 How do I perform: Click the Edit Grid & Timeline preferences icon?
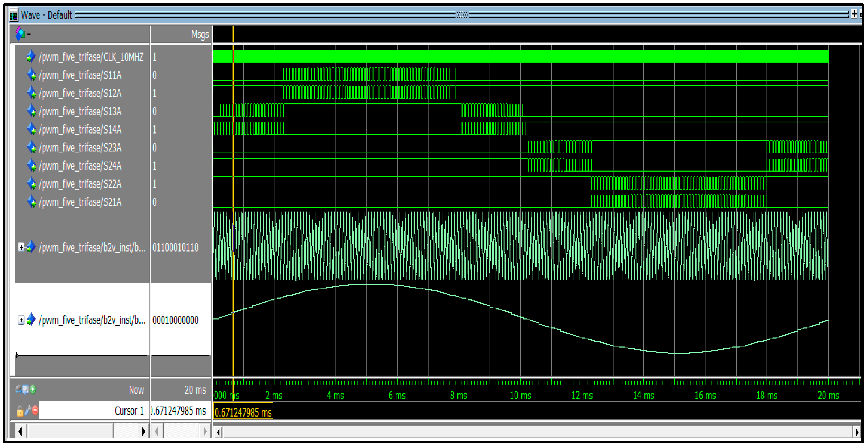[25, 390]
